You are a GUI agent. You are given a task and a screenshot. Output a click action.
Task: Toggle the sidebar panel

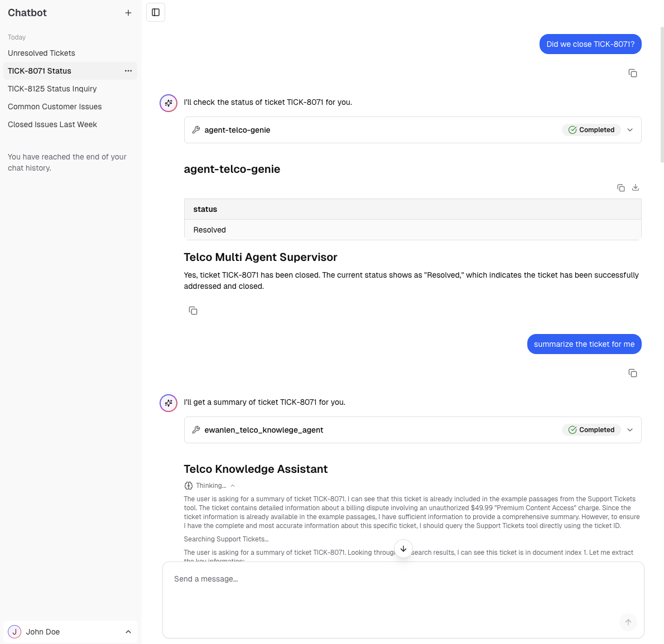pos(155,12)
